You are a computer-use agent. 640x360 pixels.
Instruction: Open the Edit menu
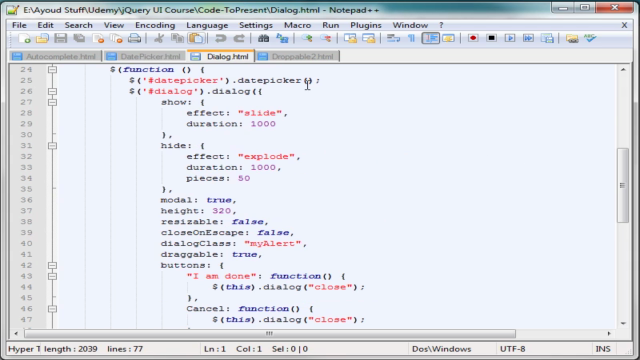(x=45, y=25)
